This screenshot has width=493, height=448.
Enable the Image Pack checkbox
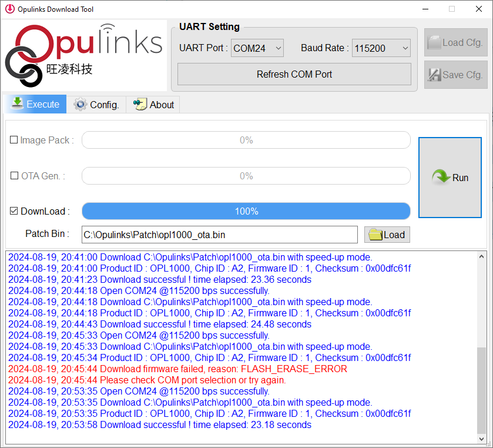[14, 140]
